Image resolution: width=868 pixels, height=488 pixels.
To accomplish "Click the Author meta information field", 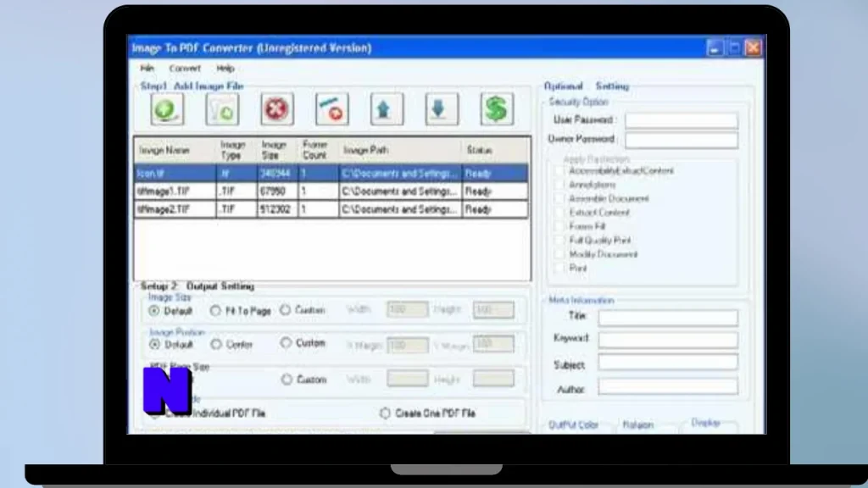I will point(668,386).
